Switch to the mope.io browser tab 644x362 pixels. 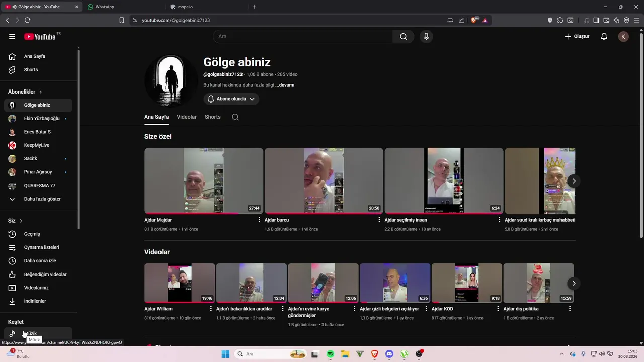[x=206, y=7]
